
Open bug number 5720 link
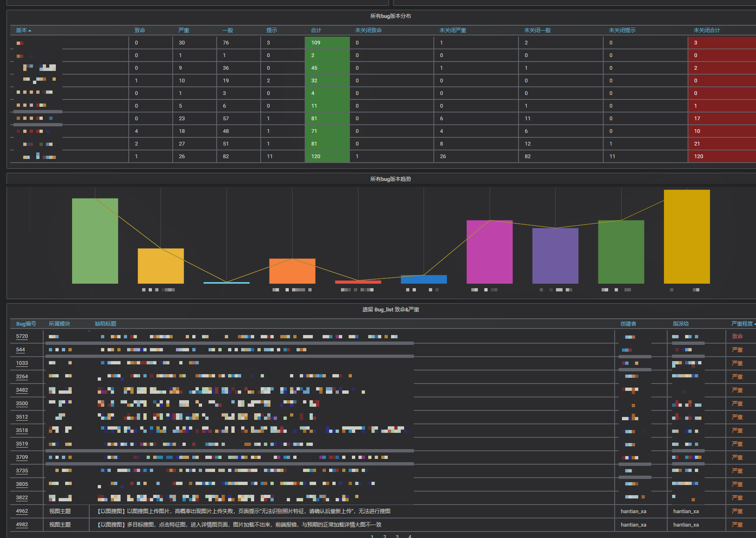click(22, 336)
